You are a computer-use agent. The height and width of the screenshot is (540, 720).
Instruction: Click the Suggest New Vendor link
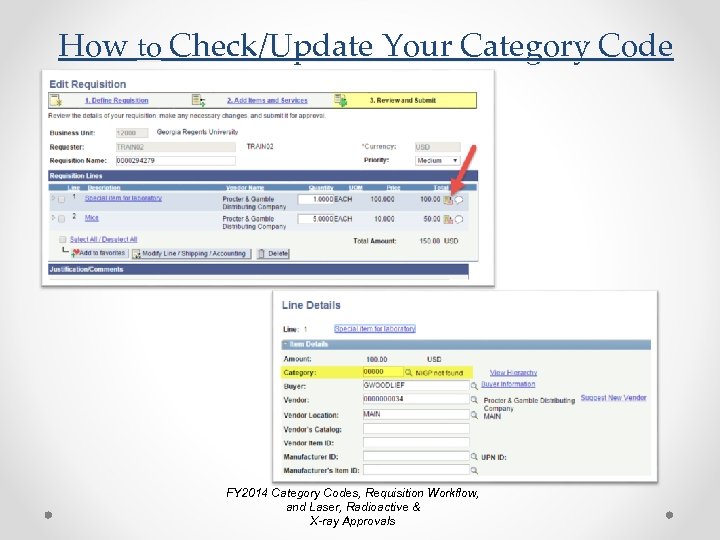(613, 398)
